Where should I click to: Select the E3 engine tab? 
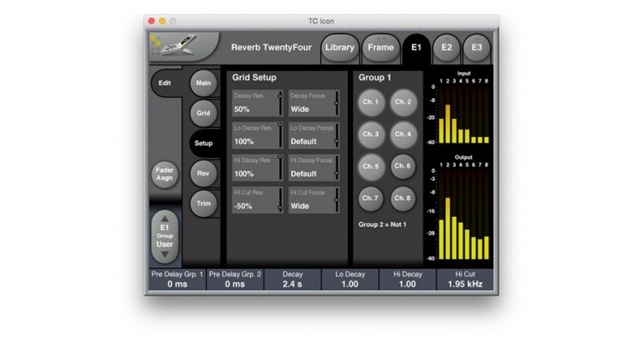point(477,48)
